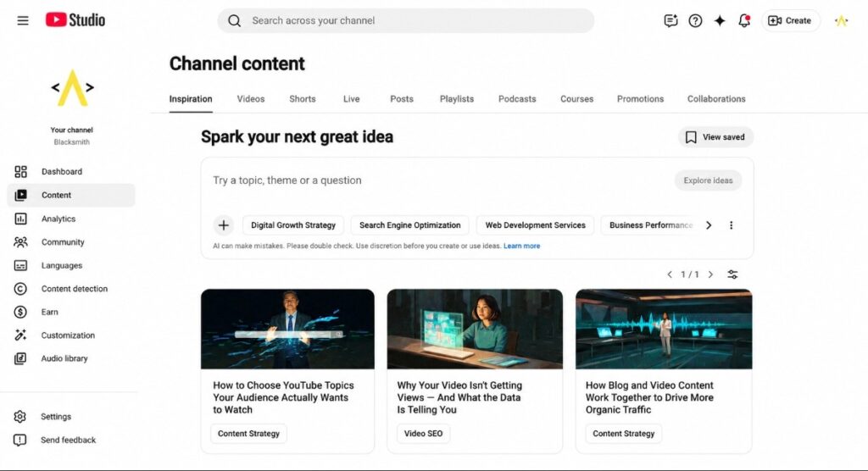Viewport: 868px width, 471px height.
Task: Click the Video SEO tag
Action: (x=424, y=434)
